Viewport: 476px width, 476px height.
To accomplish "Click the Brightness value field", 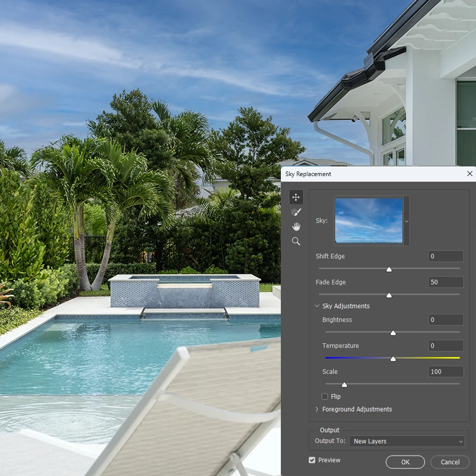I will 446,320.
